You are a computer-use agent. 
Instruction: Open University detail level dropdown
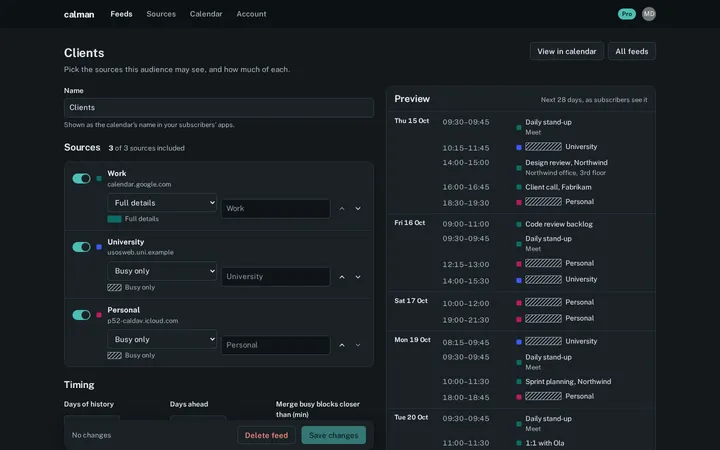click(162, 271)
